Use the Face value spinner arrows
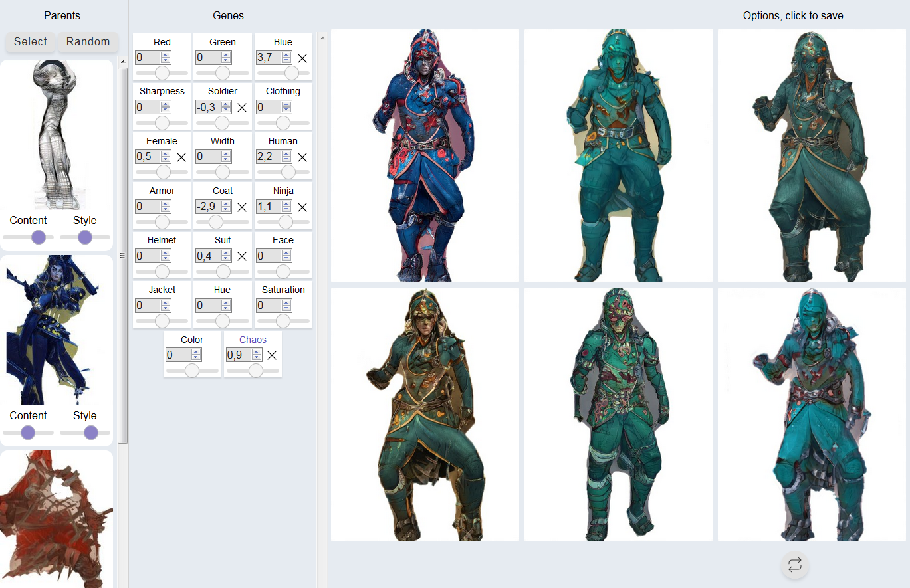Screen dimensions: 910x588 coord(286,256)
